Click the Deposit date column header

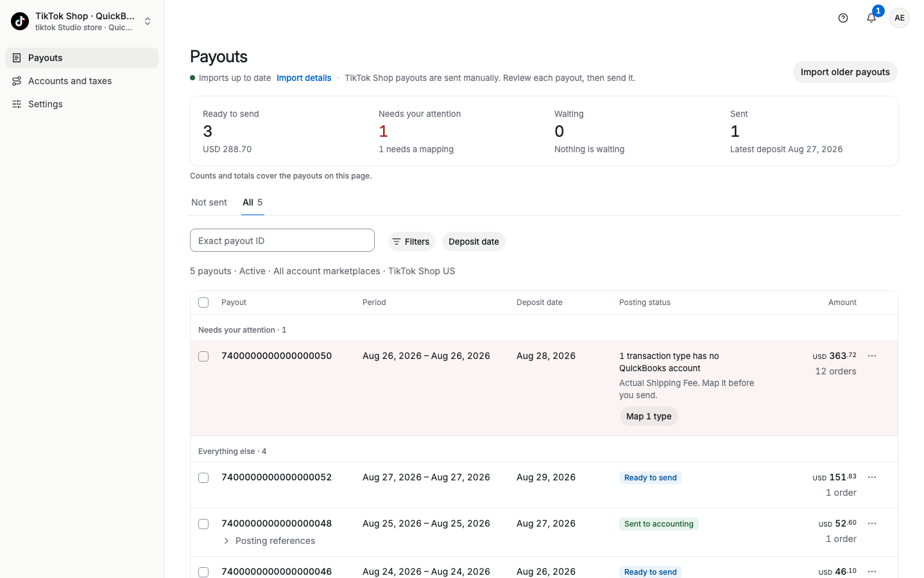pos(540,302)
